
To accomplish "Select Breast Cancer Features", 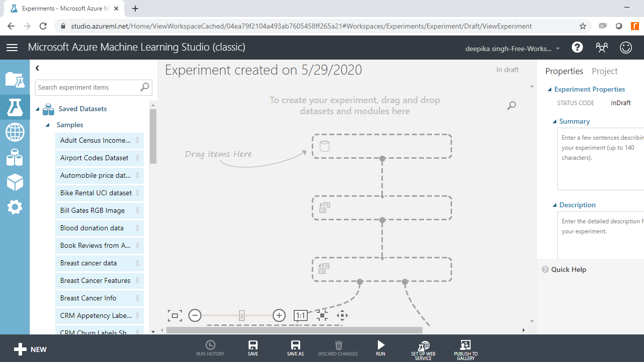I will (99, 281).
